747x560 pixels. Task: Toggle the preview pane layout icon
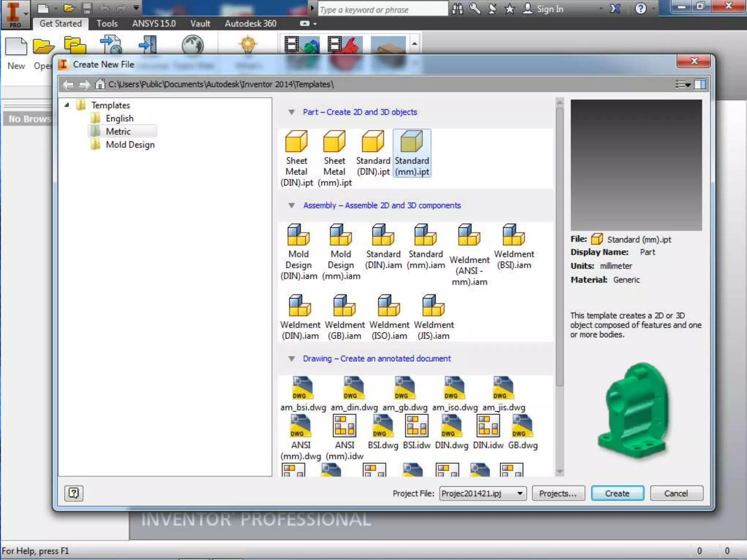click(x=700, y=85)
